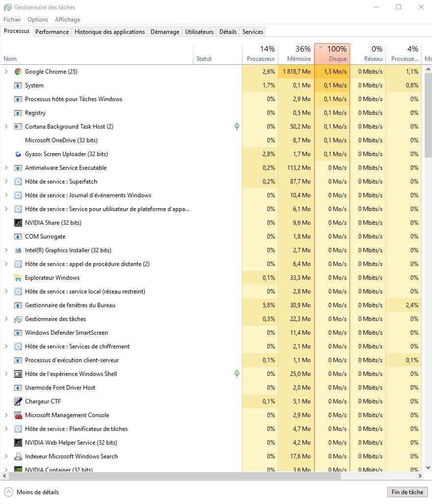Expand Hôte de service : Services de chiffrement
This screenshot has width=432, height=504.
[6, 346]
